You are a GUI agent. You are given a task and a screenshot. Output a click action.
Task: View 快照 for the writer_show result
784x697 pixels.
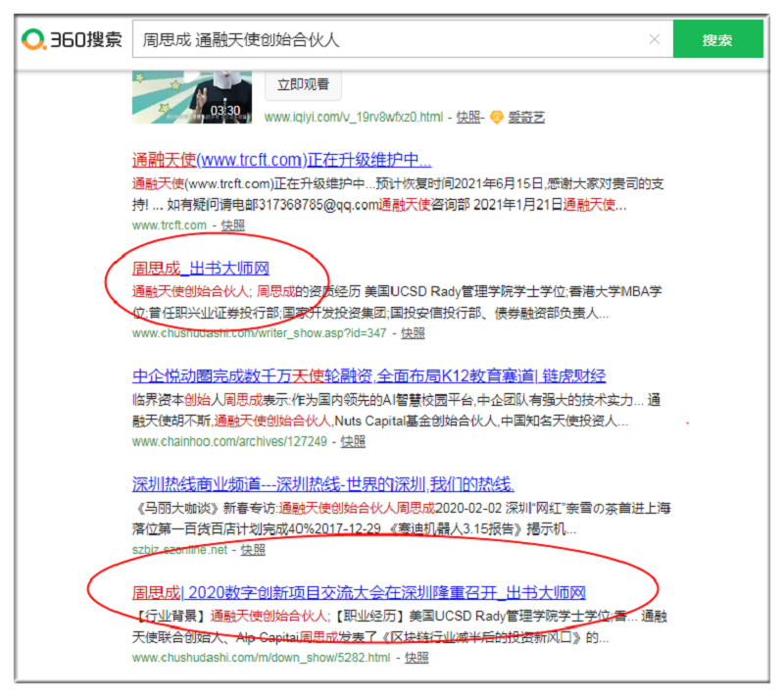413,333
